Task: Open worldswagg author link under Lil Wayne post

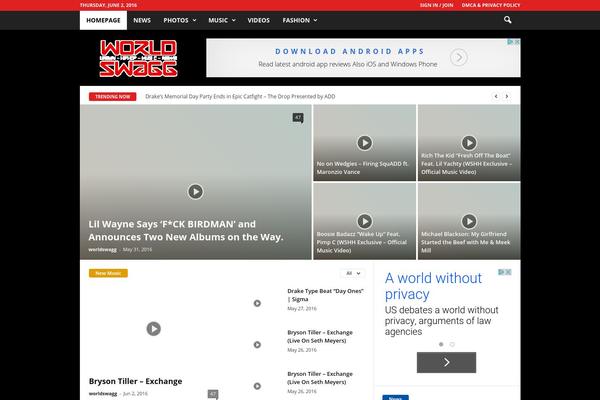Action: [x=103, y=249]
